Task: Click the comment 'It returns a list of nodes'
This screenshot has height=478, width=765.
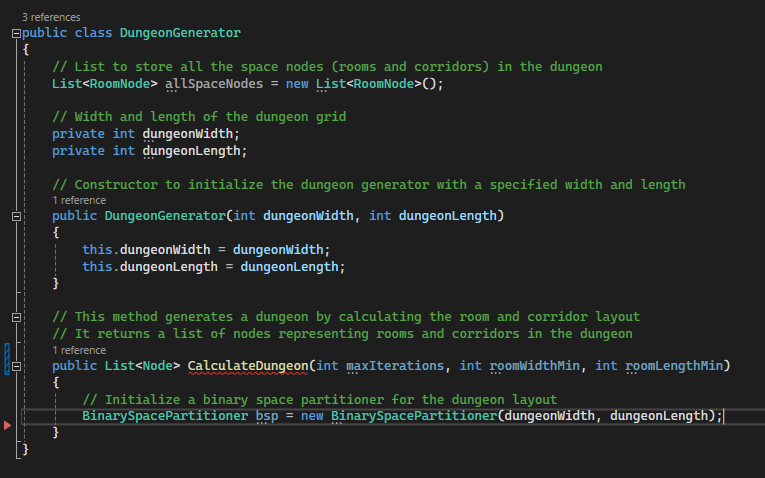Action: pyautogui.click(x=342, y=334)
